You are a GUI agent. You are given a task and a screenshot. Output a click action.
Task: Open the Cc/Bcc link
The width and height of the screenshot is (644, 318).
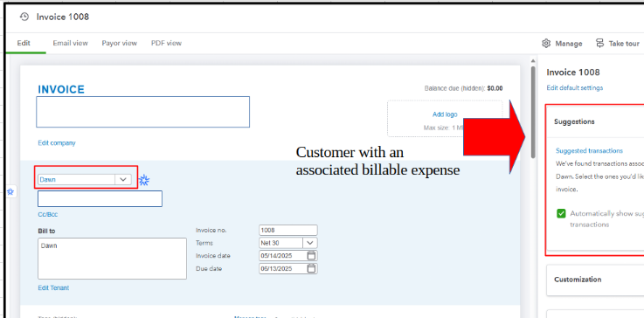point(48,214)
